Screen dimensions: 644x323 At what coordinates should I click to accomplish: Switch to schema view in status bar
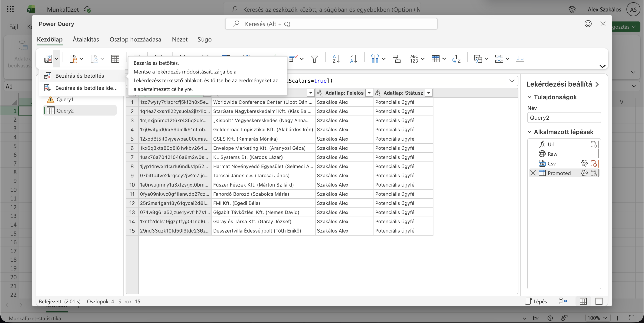point(599,301)
